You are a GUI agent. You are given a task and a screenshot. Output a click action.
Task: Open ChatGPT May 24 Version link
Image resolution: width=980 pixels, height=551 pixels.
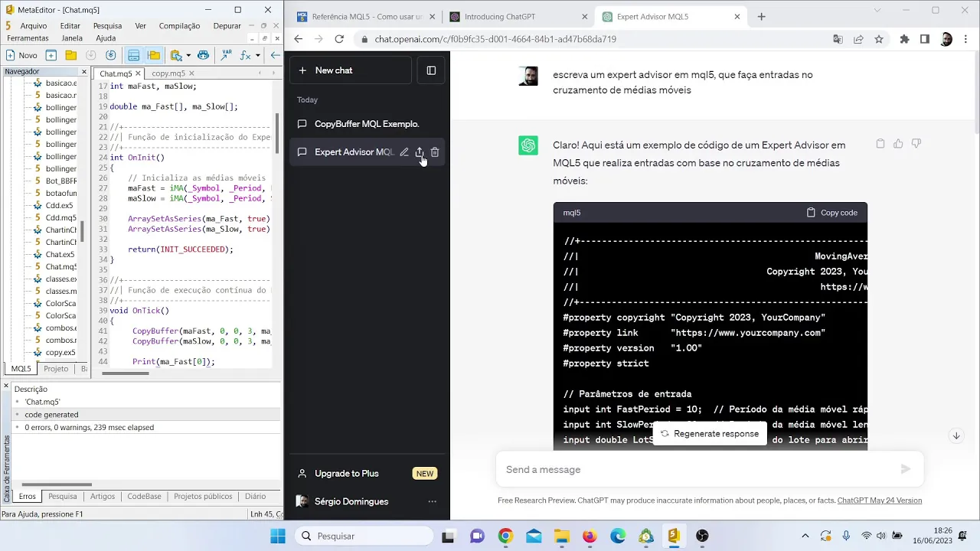(880, 500)
